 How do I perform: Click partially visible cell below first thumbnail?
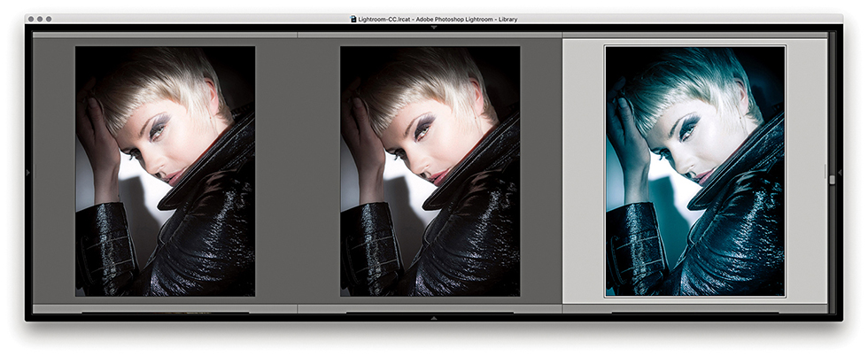[165, 309]
